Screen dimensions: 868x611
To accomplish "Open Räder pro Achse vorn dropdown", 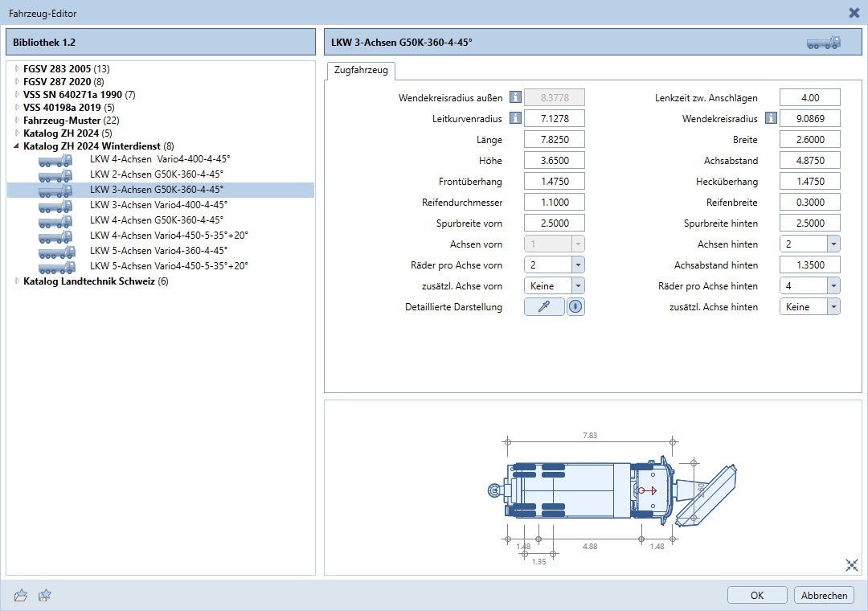I will [x=578, y=264].
